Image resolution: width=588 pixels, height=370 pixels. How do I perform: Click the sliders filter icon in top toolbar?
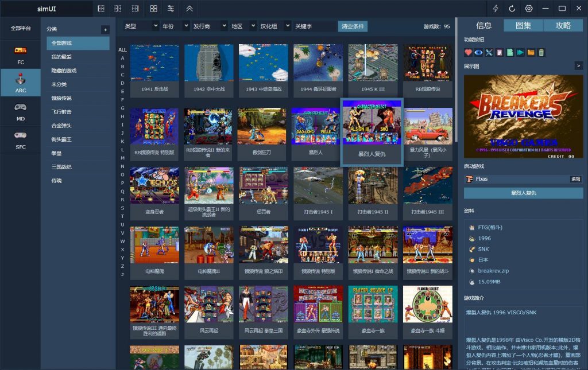point(171,9)
